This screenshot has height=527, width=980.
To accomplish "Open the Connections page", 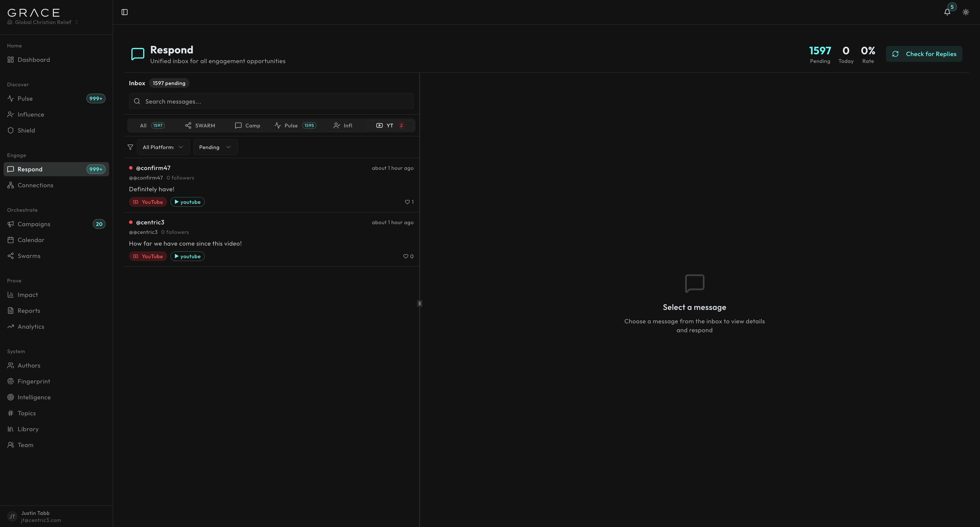I will pyautogui.click(x=35, y=185).
